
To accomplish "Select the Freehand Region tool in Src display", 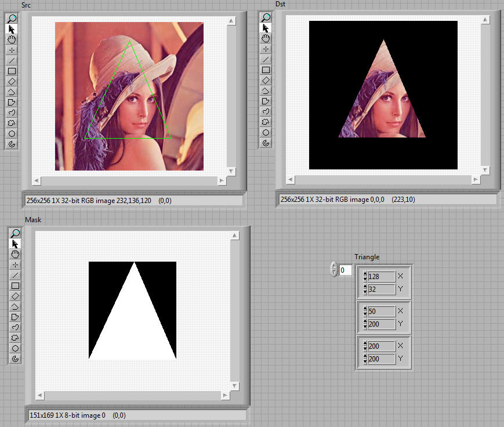I will 12,123.
